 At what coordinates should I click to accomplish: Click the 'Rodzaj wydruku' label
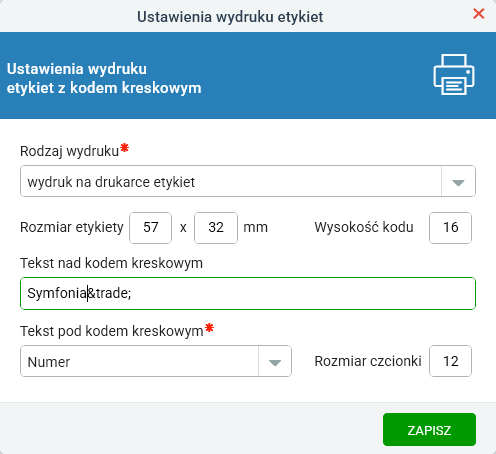pos(69,151)
